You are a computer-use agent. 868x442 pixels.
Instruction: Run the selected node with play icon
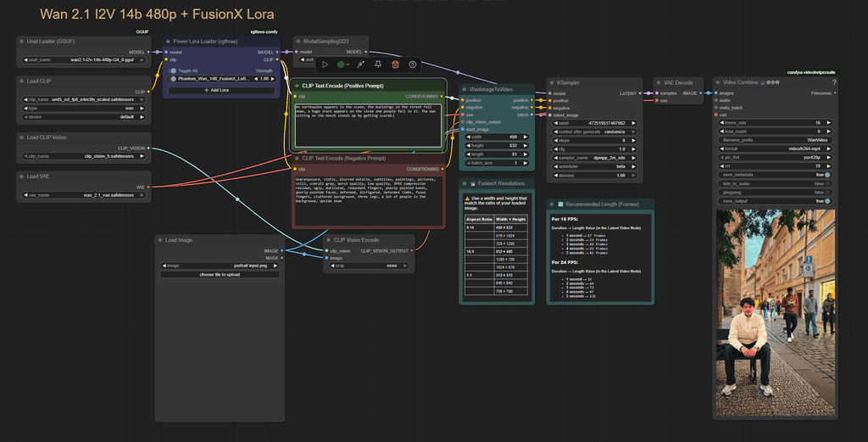pos(325,64)
